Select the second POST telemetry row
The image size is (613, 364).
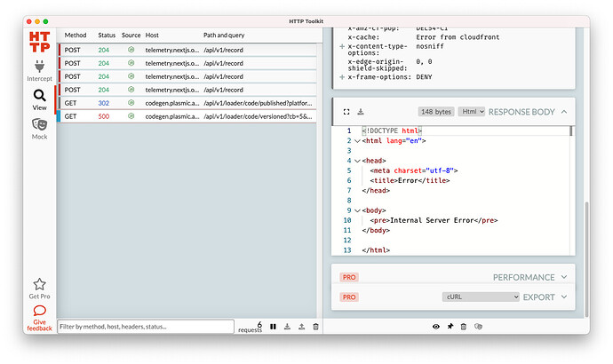pyautogui.click(x=187, y=63)
